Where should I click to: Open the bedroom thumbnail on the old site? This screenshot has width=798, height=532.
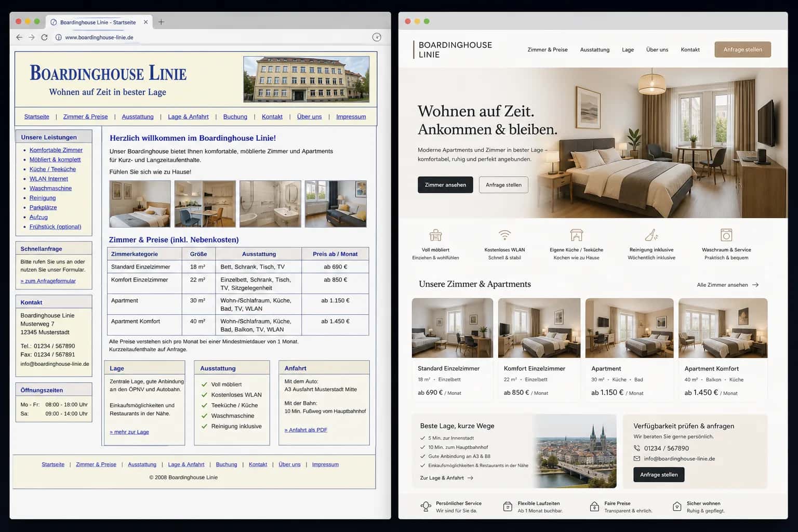tap(140, 204)
